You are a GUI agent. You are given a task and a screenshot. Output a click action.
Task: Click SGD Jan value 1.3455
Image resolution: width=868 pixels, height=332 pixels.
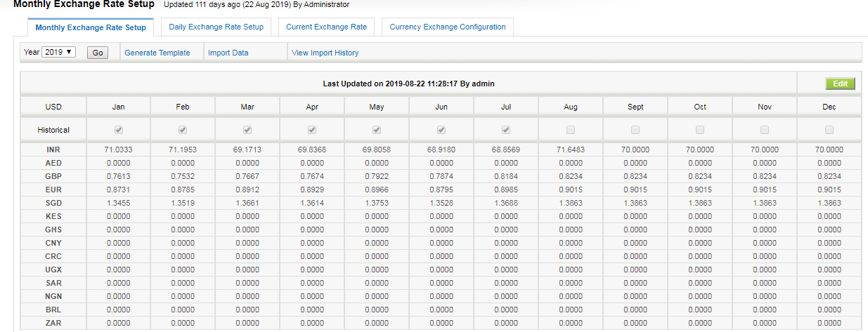[118, 203]
